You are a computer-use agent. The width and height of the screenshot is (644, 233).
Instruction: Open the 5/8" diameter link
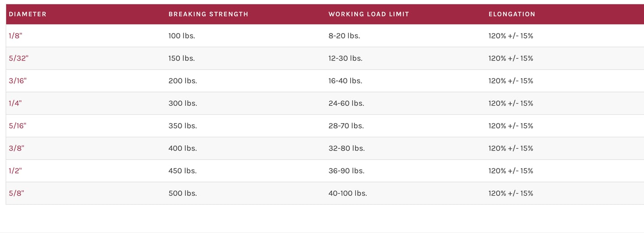(17, 193)
